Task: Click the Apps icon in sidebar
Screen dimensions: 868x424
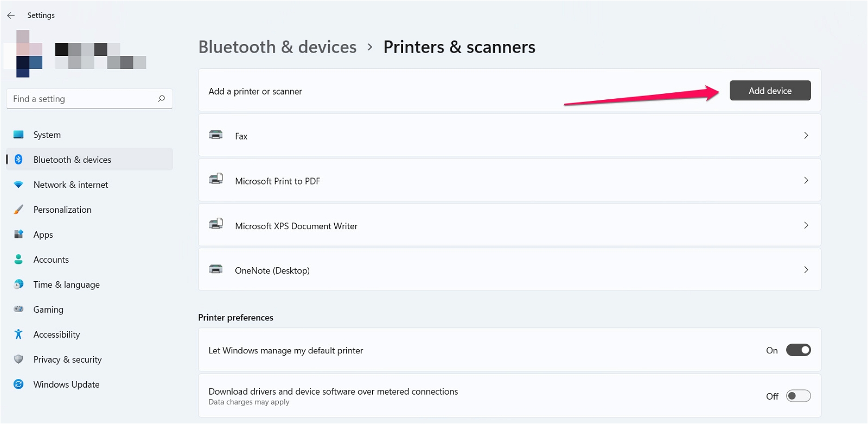Action: [x=18, y=235]
